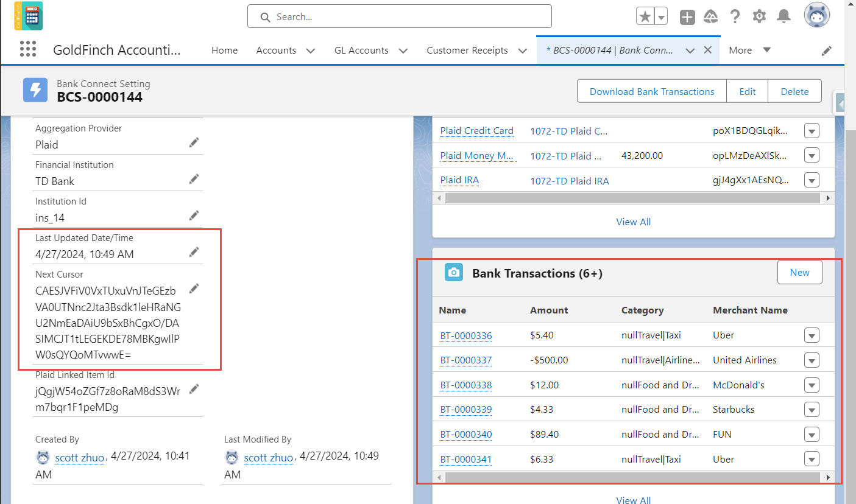Show actions for Plaid IRA row

coord(811,180)
